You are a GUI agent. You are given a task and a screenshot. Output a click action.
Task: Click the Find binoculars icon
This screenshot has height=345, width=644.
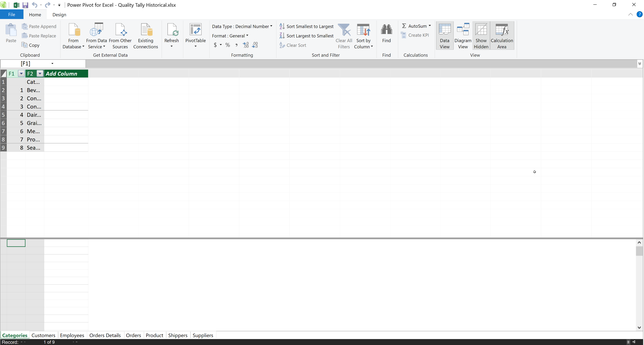387,30
